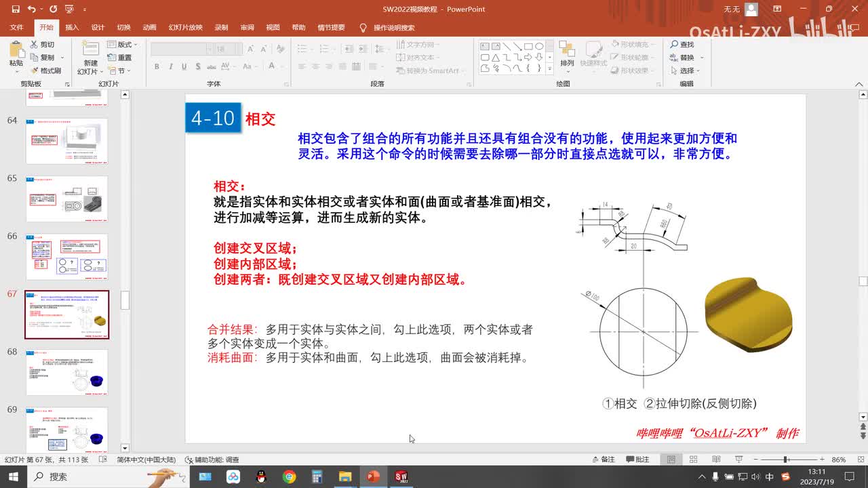Select slide 66 thumbnail
The width and height of the screenshot is (868, 488).
click(x=66, y=256)
